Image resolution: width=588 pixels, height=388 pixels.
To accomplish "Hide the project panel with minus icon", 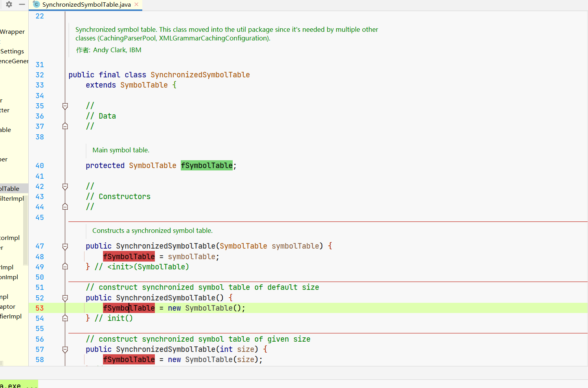I will click(x=22, y=4).
